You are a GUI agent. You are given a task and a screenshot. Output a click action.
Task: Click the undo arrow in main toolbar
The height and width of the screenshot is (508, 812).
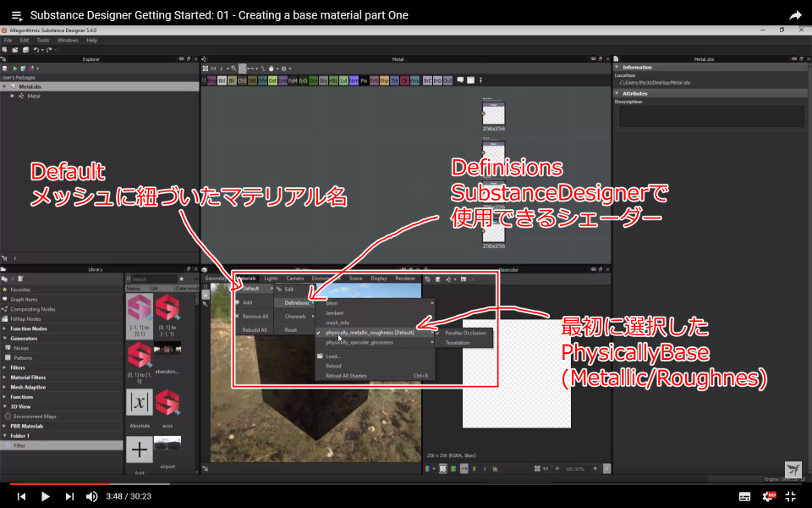tap(36, 50)
